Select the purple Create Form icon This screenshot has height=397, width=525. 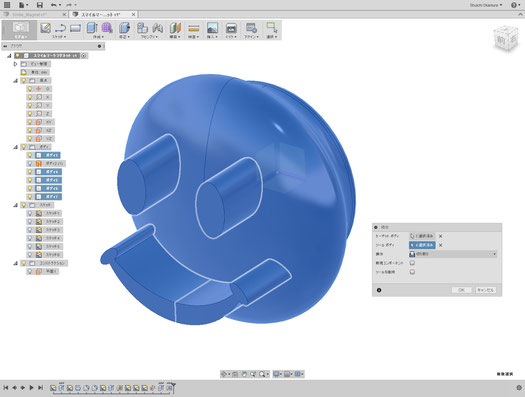106,28
